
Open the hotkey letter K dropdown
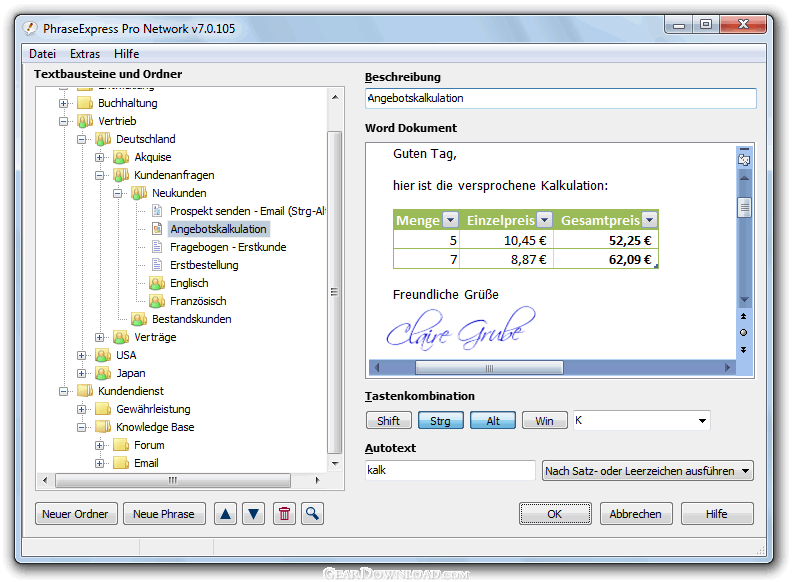(702, 420)
